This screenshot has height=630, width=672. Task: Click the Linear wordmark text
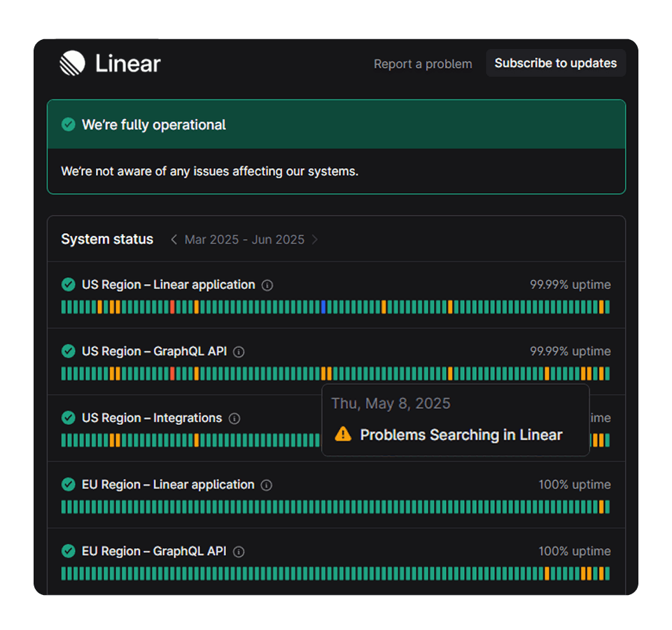(x=127, y=64)
